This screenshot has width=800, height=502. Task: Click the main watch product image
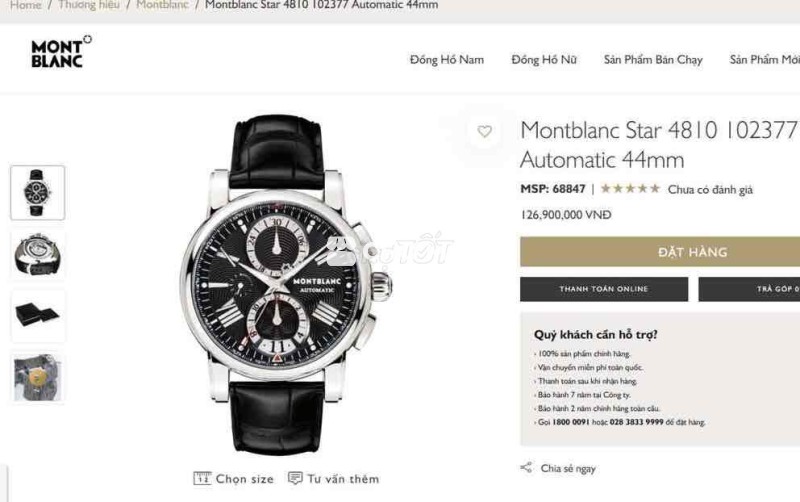point(286,284)
